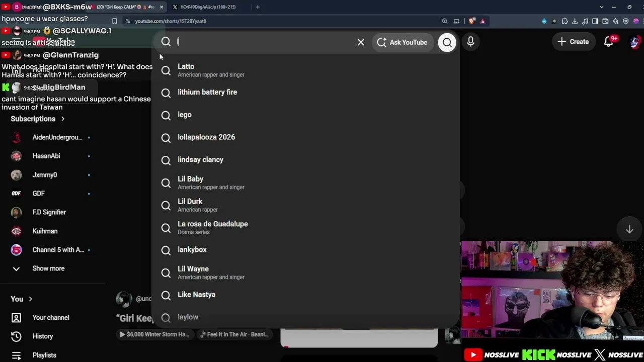Start voice search with the microphone
Image resolution: width=644 pixels, height=362 pixels.
470,42
